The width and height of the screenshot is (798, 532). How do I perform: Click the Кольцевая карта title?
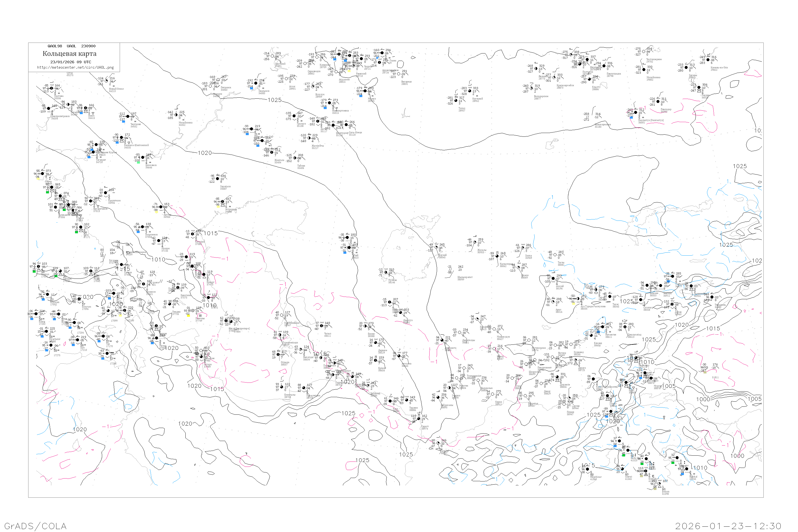tap(69, 54)
